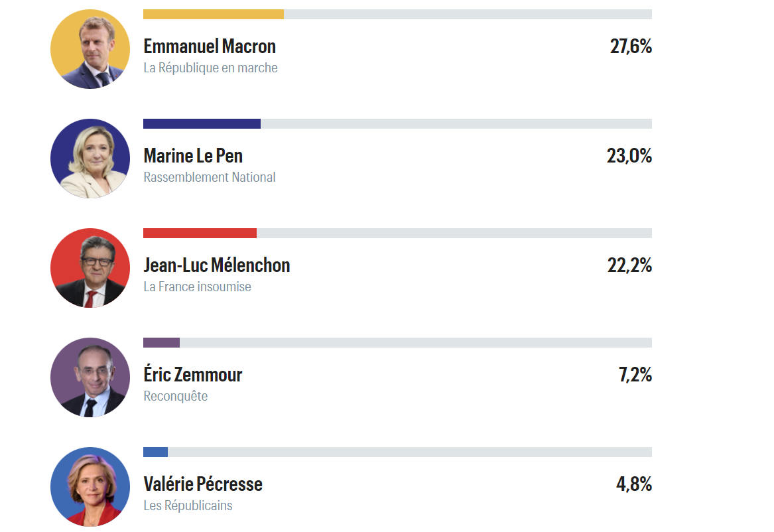774x532 pixels.
Task: Click Éric Zemmour's circular portrait
Action: (90, 377)
